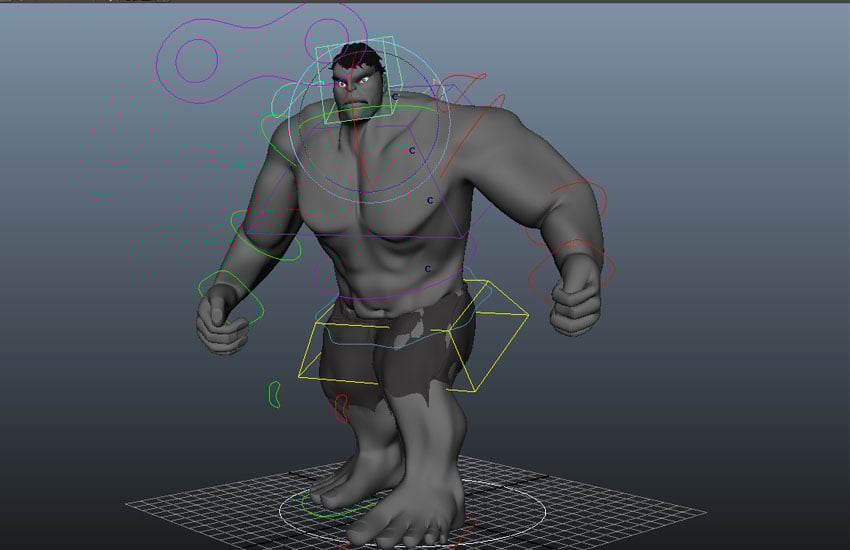Viewport: 850px width, 550px height.
Task: Click the C marker beside the neck
Action: (x=395, y=97)
